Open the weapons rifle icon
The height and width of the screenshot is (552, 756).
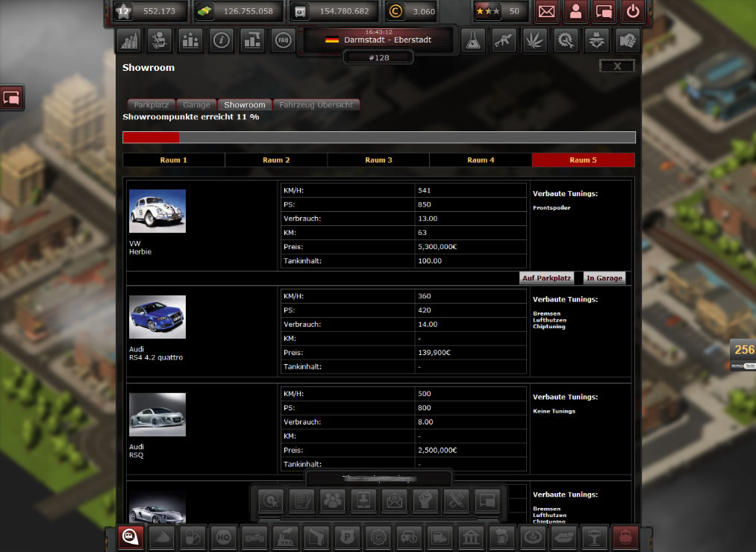click(x=504, y=40)
